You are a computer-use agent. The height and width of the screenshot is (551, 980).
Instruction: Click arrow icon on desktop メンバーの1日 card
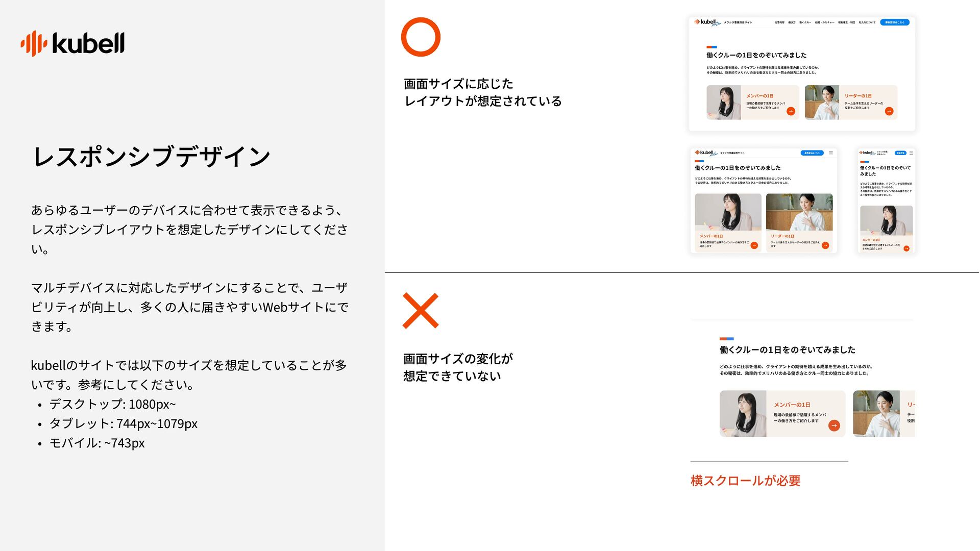tap(791, 111)
